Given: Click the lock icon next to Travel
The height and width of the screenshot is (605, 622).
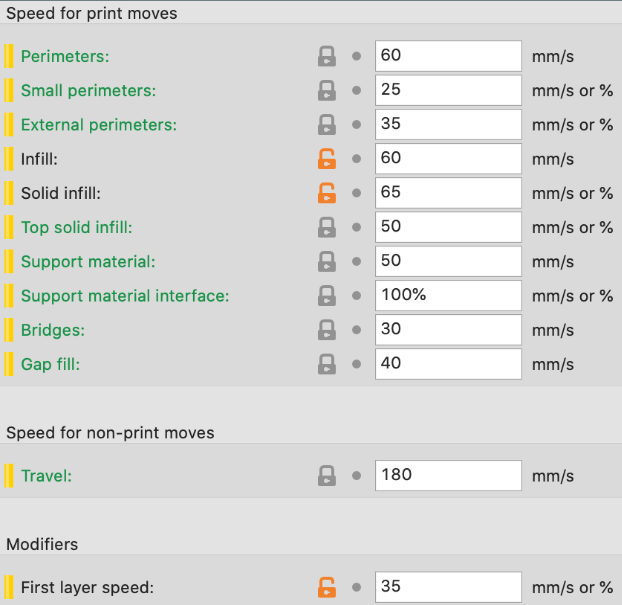Looking at the screenshot, I should tap(326, 475).
